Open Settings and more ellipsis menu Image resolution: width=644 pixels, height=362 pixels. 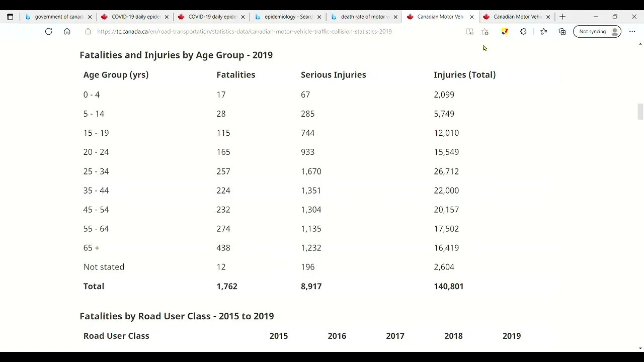click(632, 31)
